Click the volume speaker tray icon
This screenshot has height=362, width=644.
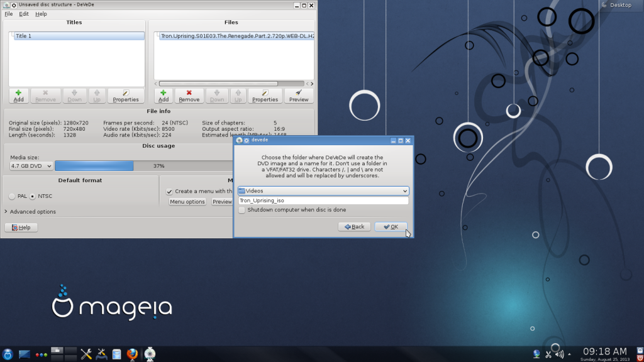tap(559, 354)
